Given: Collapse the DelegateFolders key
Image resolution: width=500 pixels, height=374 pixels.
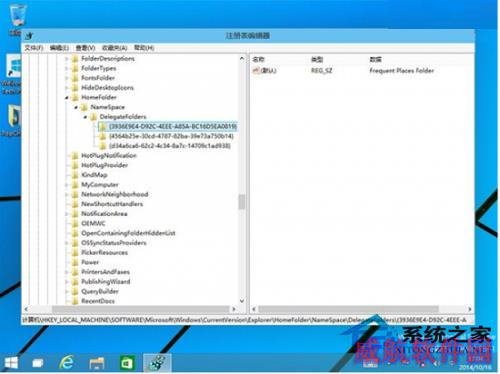Looking at the screenshot, I should click(x=85, y=117).
